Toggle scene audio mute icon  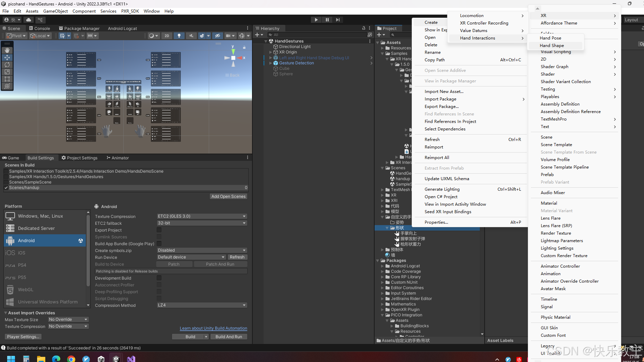(x=191, y=36)
